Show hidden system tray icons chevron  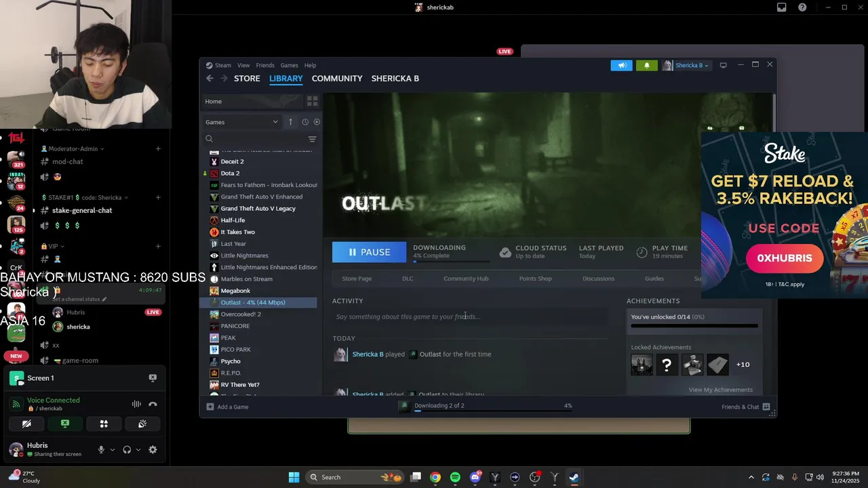click(x=751, y=477)
